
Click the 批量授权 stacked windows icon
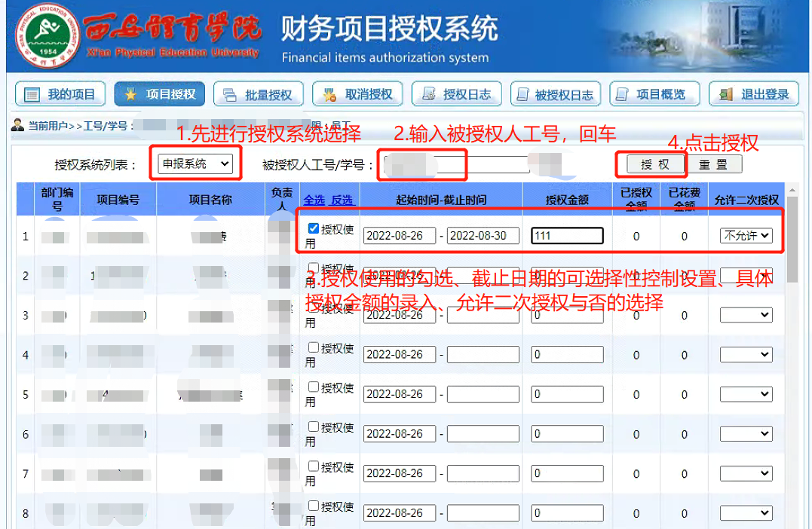coord(229,95)
